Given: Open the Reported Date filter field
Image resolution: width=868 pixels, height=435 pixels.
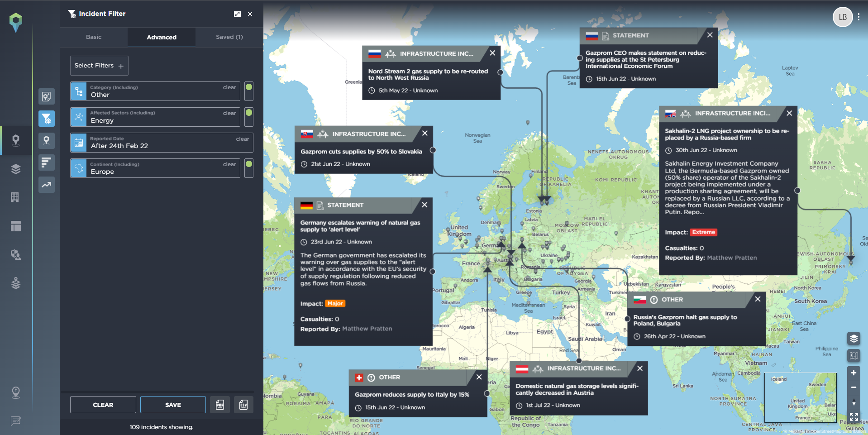Looking at the screenshot, I should pyautogui.click(x=162, y=143).
